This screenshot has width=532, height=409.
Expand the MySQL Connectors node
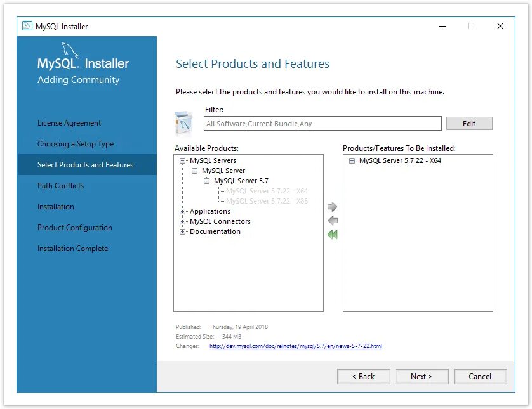coord(183,221)
